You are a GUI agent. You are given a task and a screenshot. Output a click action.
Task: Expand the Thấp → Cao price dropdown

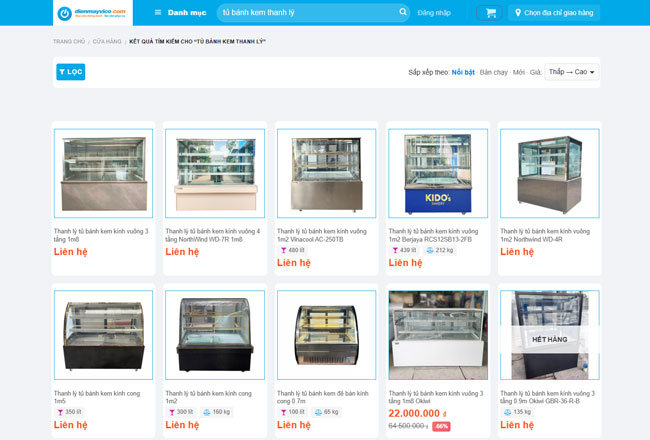click(572, 72)
